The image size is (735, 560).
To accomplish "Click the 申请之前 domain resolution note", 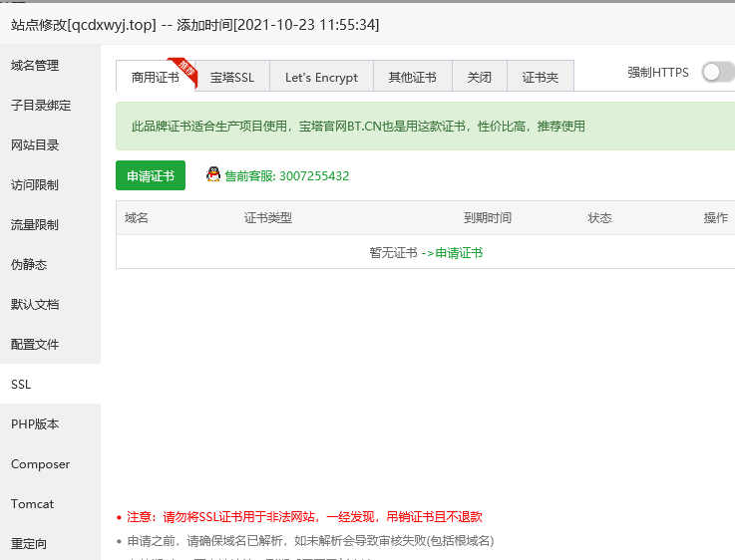I will coord(311,541).
